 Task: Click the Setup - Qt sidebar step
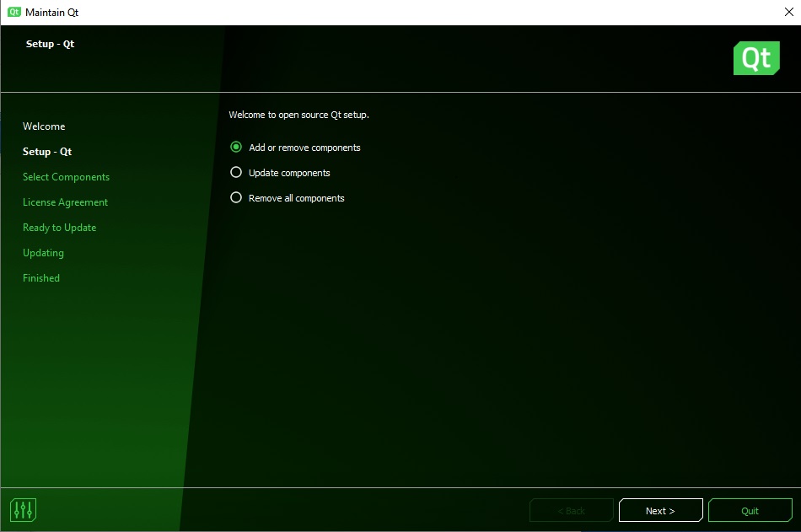[x=47, y=152]
